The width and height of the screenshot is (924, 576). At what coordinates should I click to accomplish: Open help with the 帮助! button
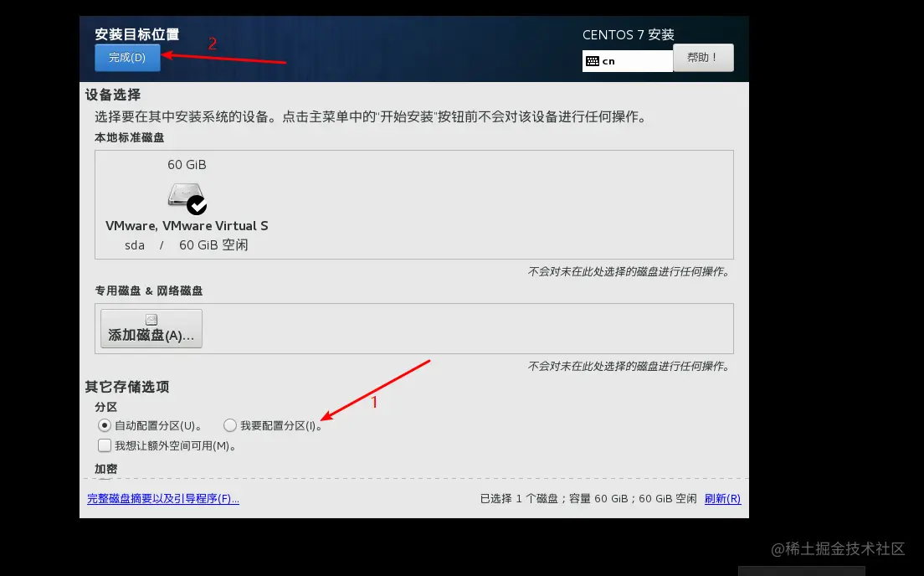point(703,58)
